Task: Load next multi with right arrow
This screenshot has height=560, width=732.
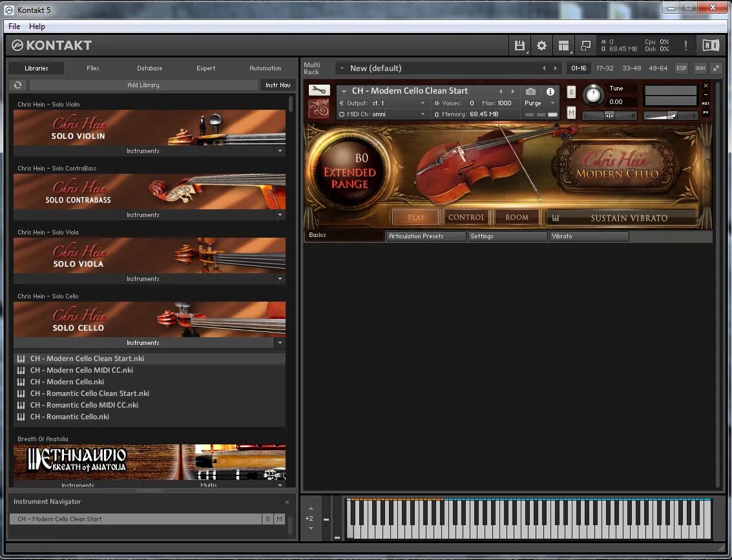Action: 555,68
